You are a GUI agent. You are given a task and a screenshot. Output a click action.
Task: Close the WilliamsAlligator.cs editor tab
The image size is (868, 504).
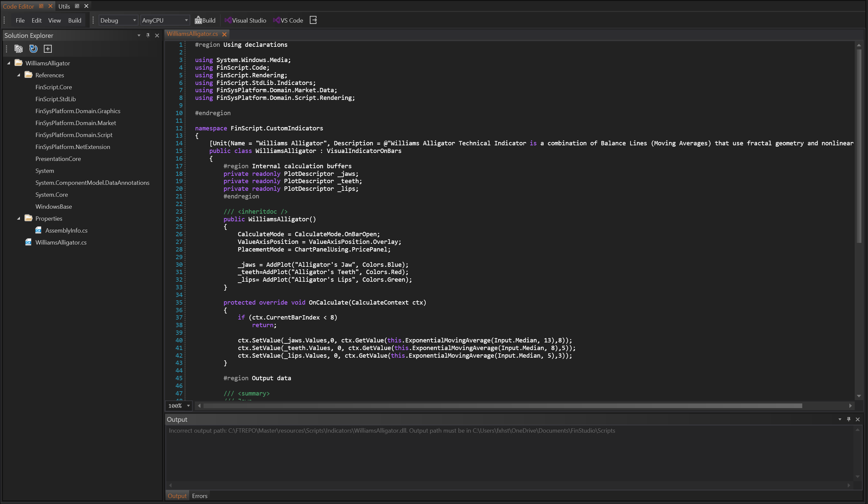224,34
